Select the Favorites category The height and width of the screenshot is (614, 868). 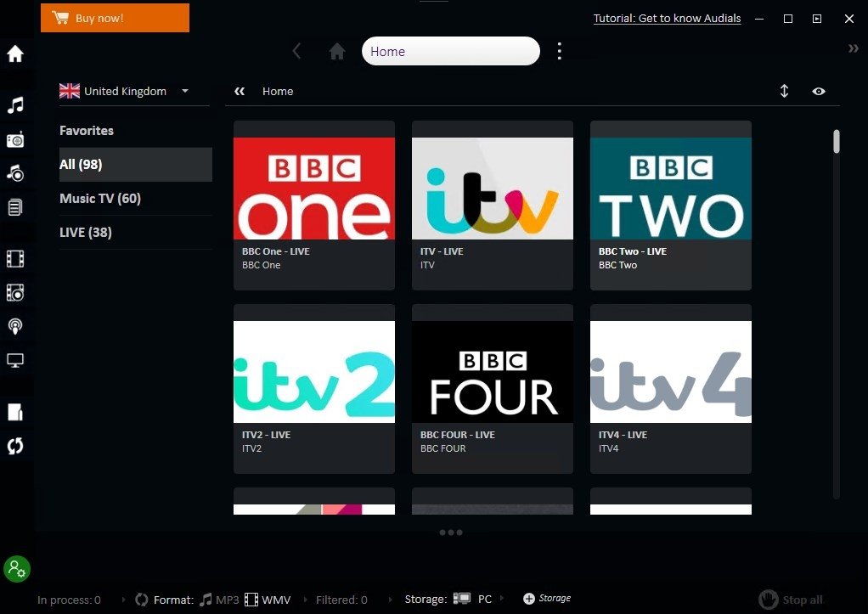(x=136, y=131)
